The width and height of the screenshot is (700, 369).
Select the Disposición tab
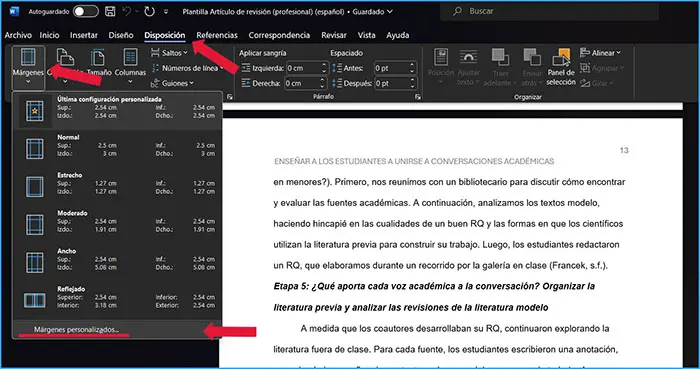(165, 35)
